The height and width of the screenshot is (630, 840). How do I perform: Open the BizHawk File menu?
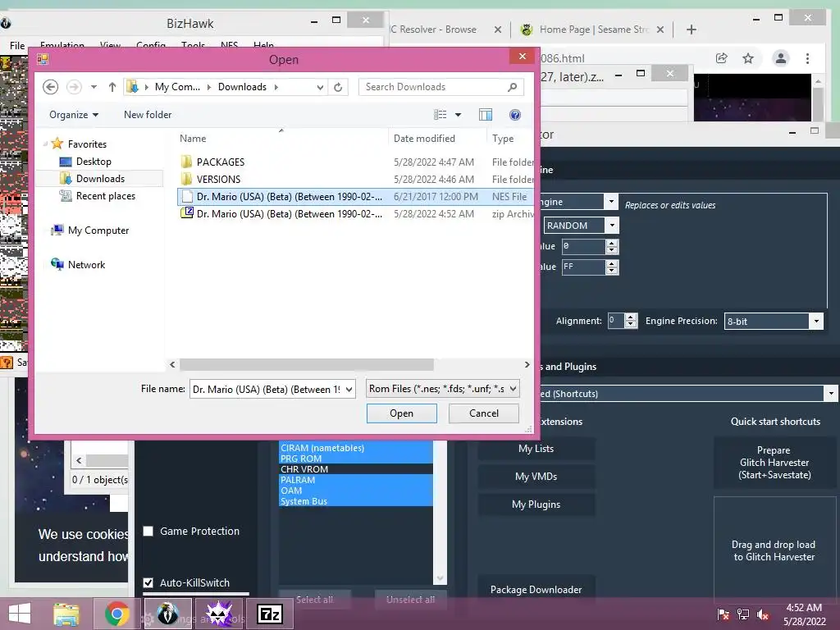(17, 46)
